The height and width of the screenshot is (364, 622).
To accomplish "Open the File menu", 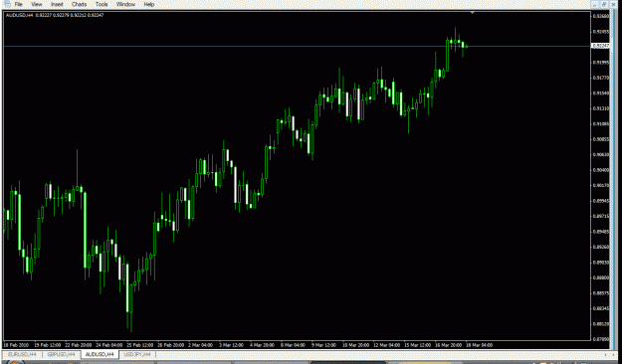I will [18, 4].
